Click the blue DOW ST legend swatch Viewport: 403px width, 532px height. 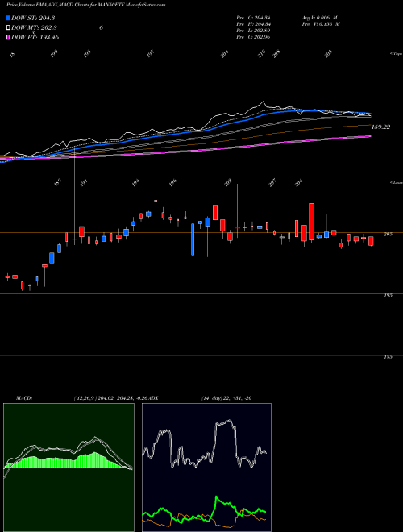point(8,18)
